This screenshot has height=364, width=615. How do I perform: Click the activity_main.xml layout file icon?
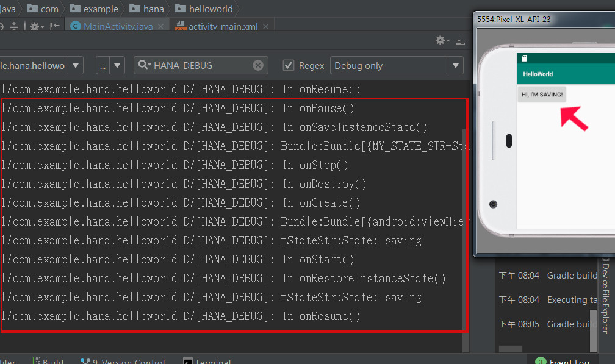coord(181,26)
